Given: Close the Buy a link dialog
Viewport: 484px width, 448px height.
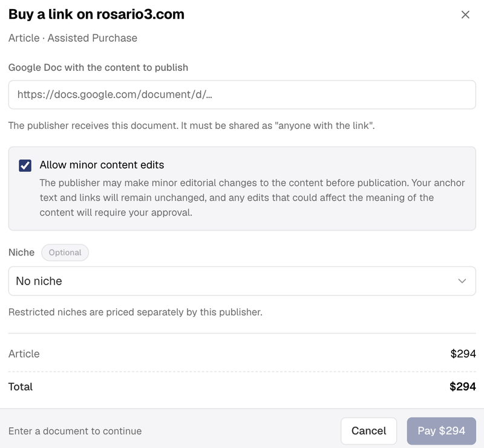Looking at the screenshot, I should tap(465, 15).
